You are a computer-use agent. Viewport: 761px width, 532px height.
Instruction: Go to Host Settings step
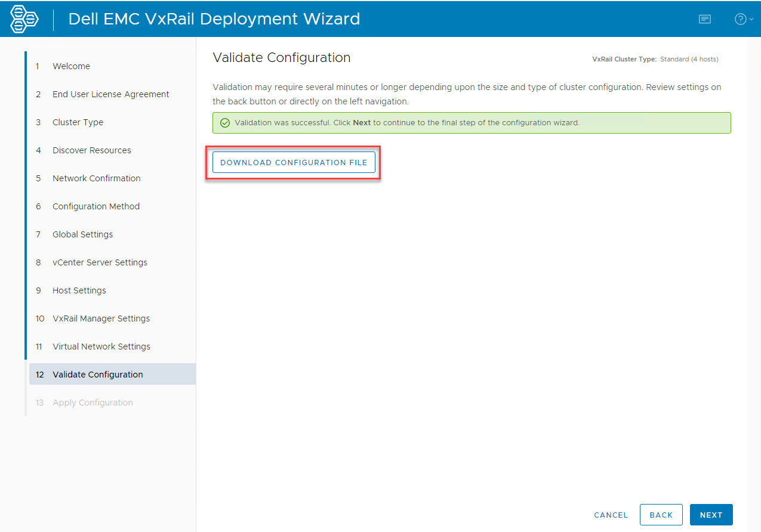click(x=79, y=290)
